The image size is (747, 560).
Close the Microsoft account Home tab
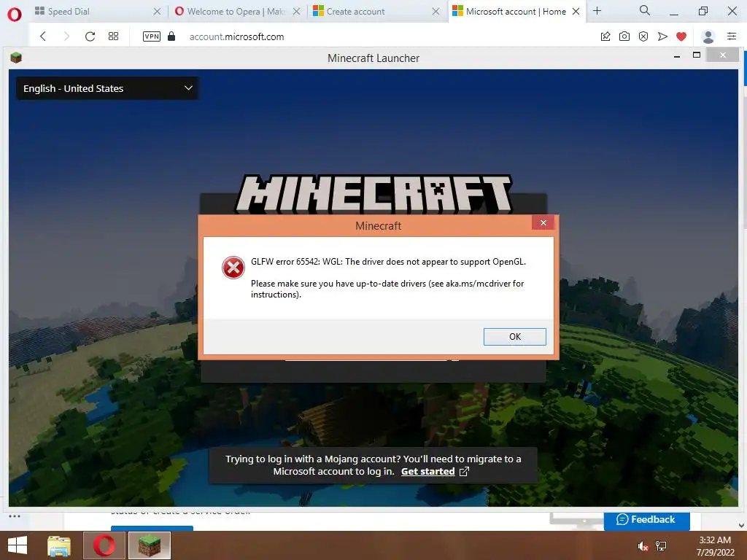576,12
